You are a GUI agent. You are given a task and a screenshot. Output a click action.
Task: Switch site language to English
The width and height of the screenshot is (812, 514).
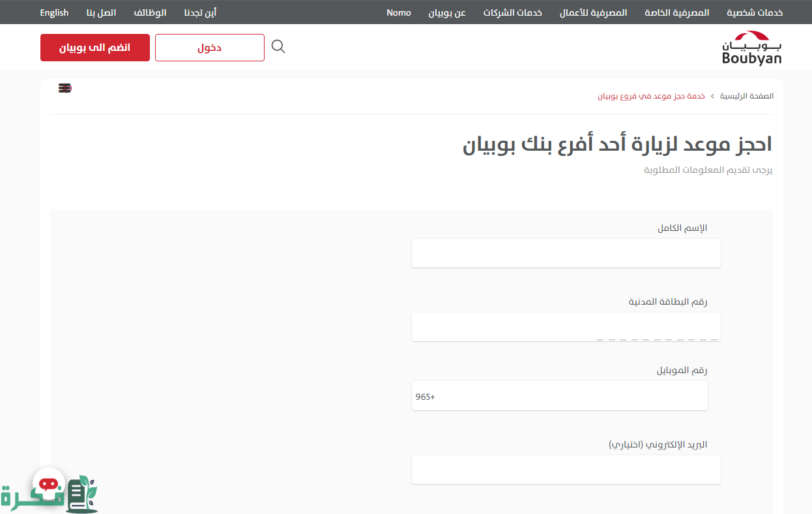(x=54, y=12)
